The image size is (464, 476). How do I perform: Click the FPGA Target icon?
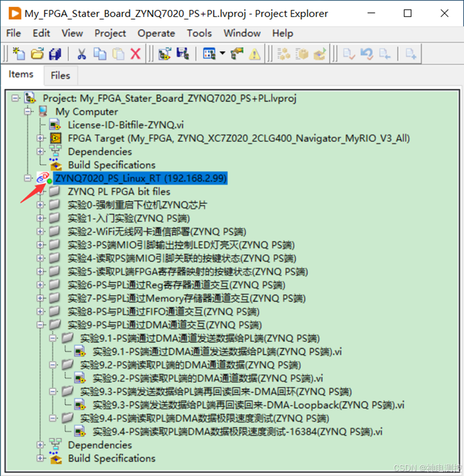pos(56,138)
